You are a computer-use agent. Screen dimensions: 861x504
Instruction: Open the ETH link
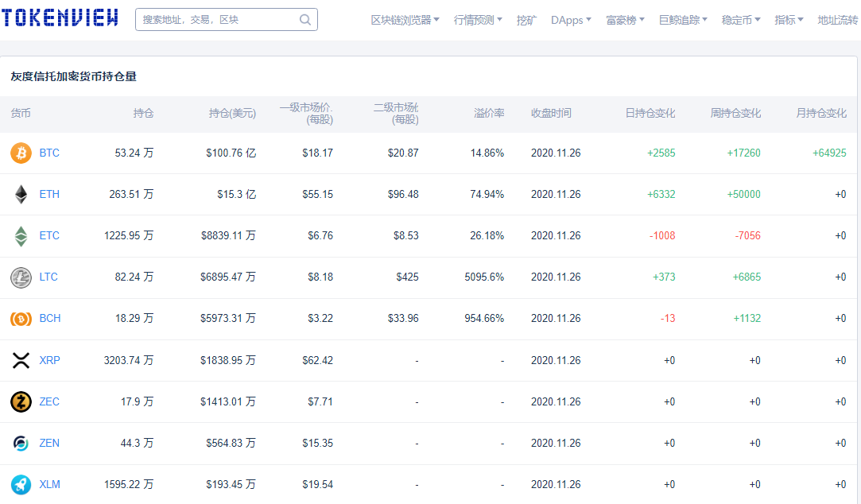(x=49, y=194)
